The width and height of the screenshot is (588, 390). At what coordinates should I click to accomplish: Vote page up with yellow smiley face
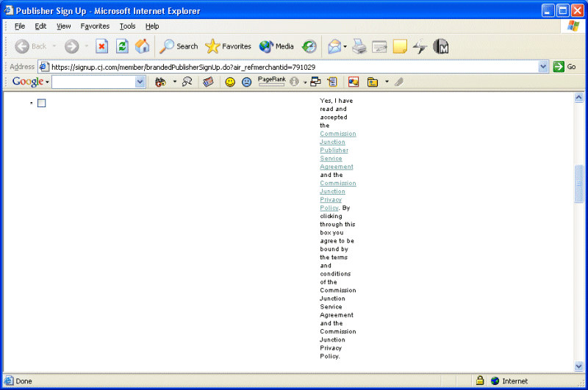click(230, 82)
